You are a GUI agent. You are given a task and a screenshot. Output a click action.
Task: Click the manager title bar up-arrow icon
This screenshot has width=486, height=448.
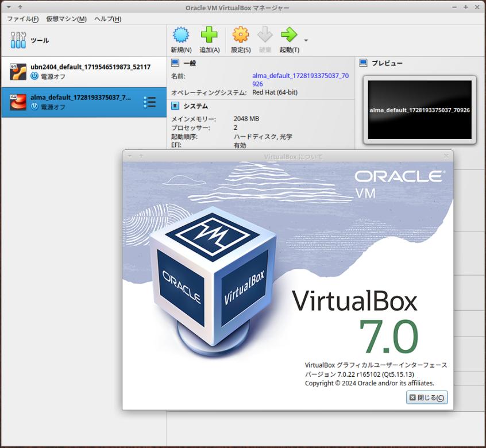20,7
